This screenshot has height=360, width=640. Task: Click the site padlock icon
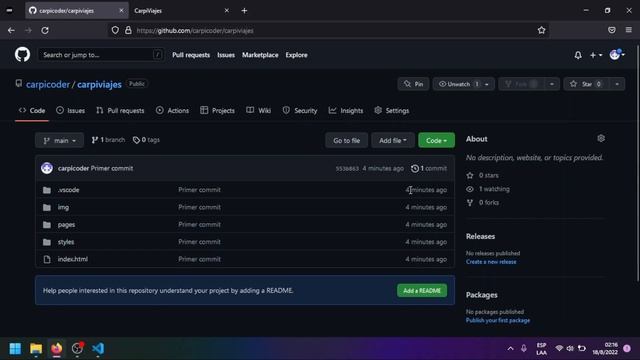tap(128, 30)
